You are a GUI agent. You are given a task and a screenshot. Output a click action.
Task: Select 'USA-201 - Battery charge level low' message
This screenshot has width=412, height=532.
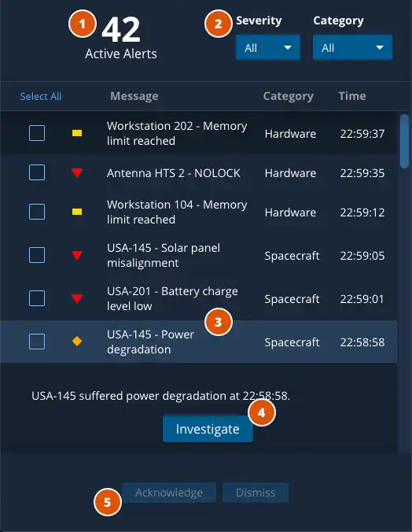point(173,298)
